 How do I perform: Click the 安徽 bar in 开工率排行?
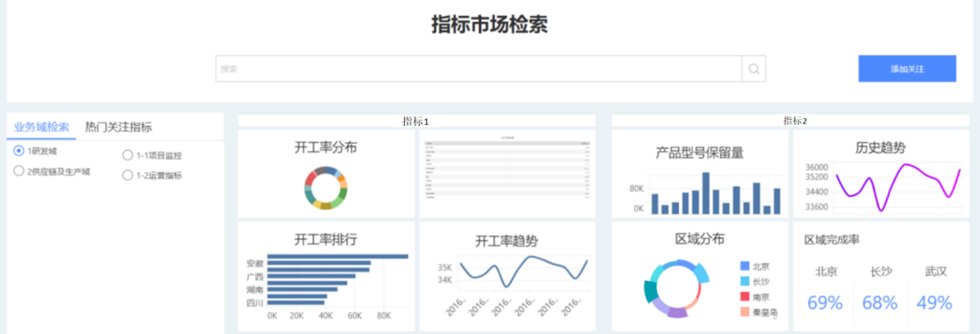338,257
